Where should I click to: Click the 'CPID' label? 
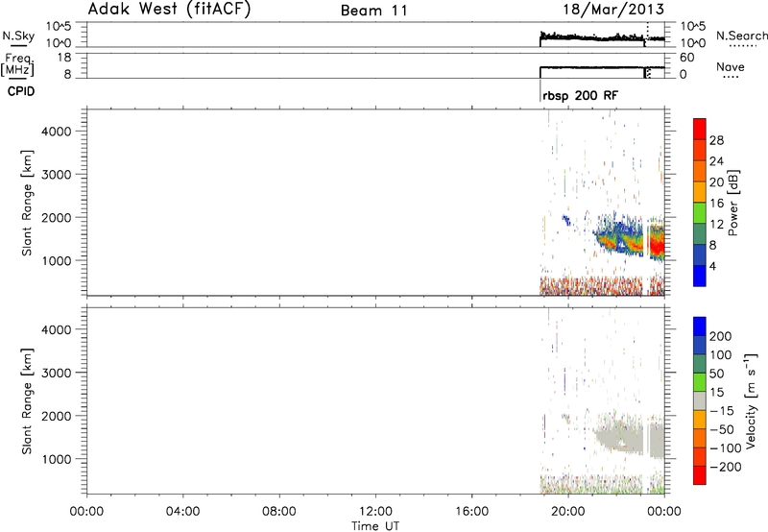(21, 91)
